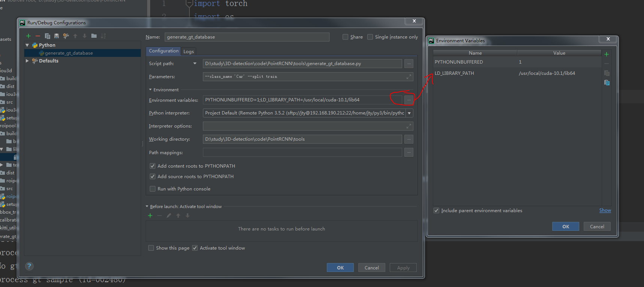Select PYTHONUNBUFFERED variable row

517,62
